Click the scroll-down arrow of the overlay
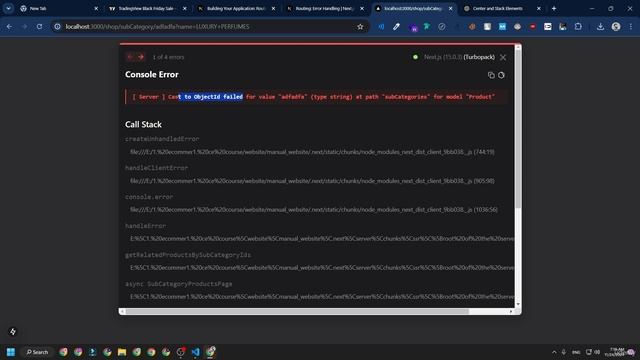 [518, 304]
